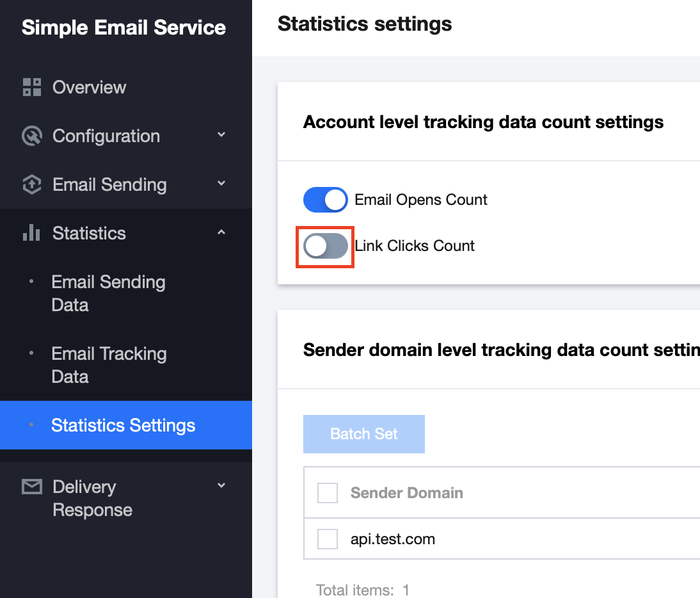Select the api.test.com row checkbox
Screen dimensions: 700x598
click(328, 539)
